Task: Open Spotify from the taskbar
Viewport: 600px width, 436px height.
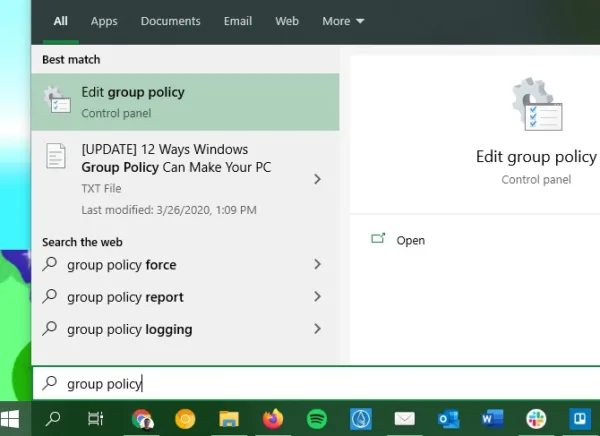Action: pyautogui.click(x=316, y=419)
